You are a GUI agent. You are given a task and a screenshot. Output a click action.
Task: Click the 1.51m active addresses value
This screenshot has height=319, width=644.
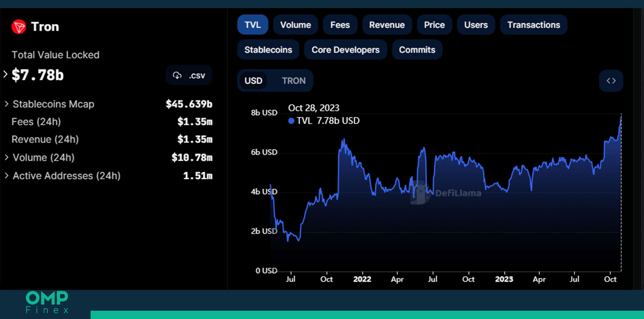click(x=198, y=176)
